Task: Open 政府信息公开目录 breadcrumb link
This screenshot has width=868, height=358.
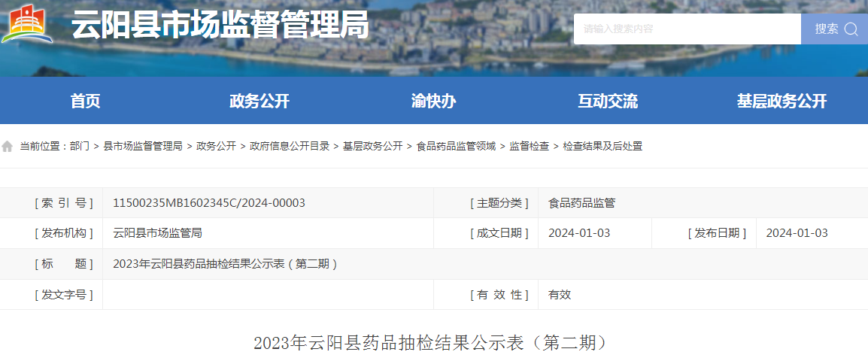Action: coord(290,147)
